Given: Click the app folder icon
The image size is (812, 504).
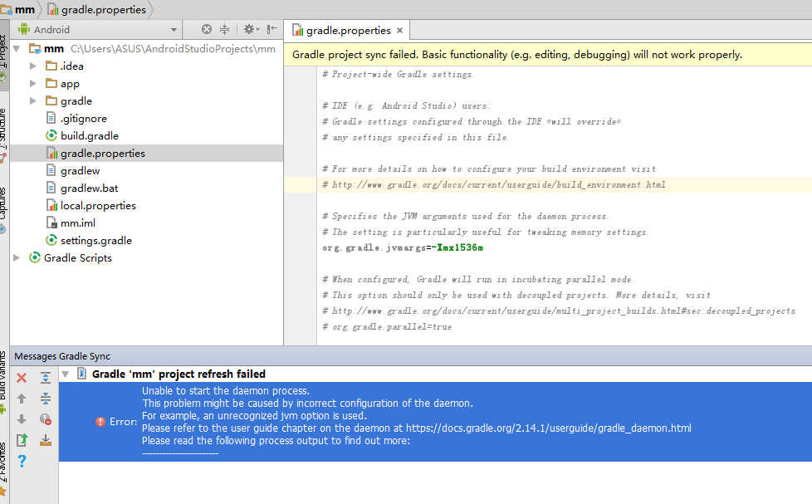Looking at the screenshot, I should point(51,83).
